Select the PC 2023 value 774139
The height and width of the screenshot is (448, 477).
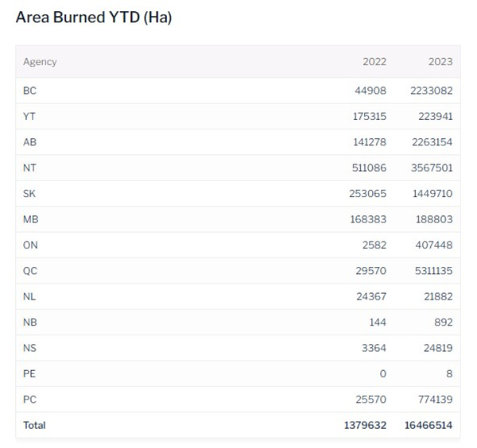click(434, 400)
